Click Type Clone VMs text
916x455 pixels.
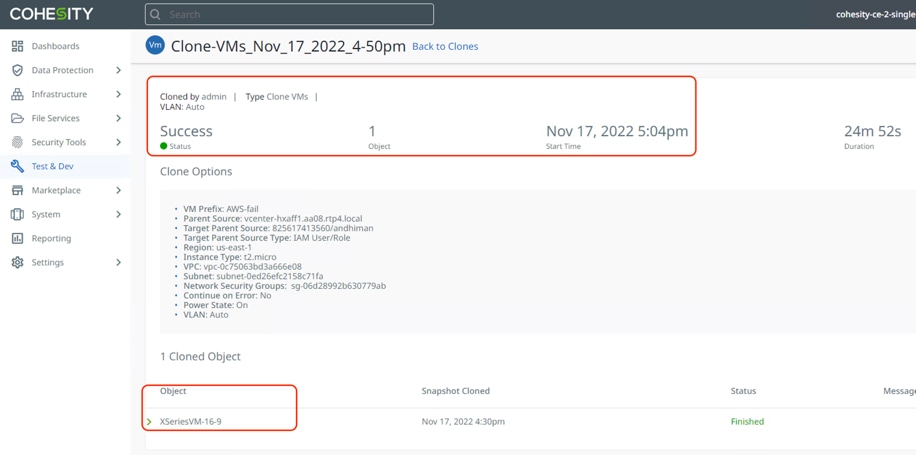click(277, 97)
